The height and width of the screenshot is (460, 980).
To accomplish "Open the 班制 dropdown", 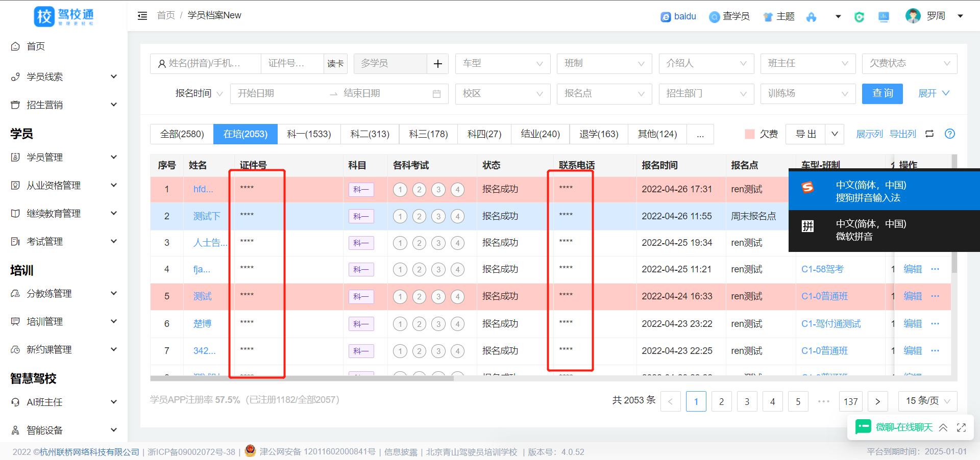I will pos(604,64).
